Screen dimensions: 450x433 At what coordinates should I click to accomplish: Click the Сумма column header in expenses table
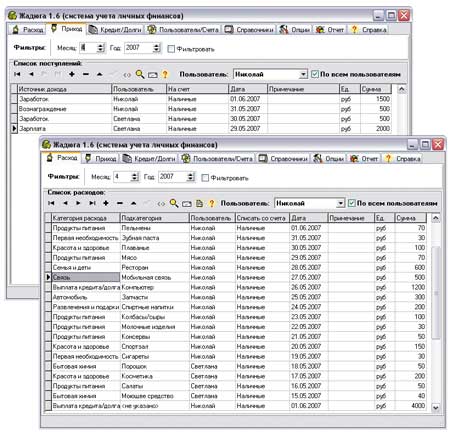(x=410, y=218)
